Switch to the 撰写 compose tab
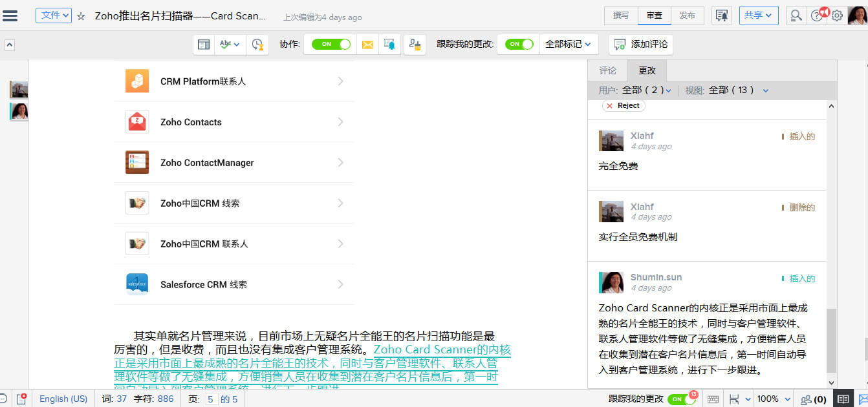 point(621,16)
